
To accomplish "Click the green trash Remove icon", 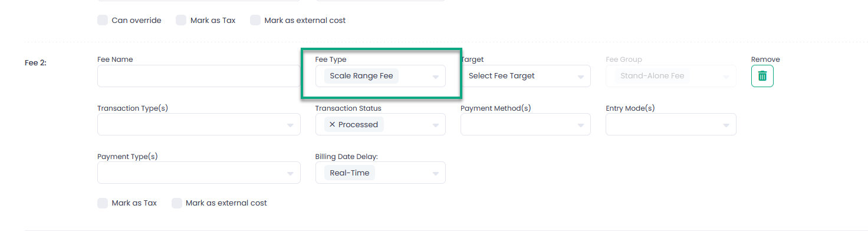I will (x=762, y=76).
